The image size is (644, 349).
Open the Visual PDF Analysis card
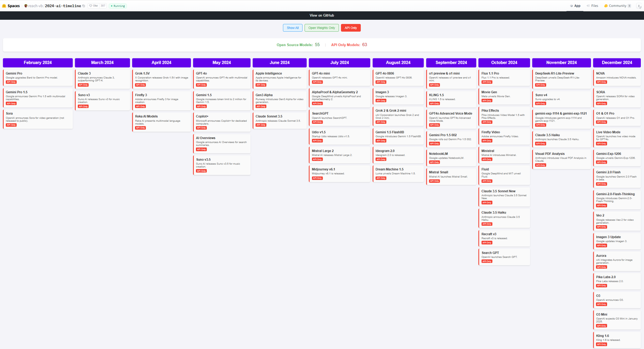[x=561, y=159]
